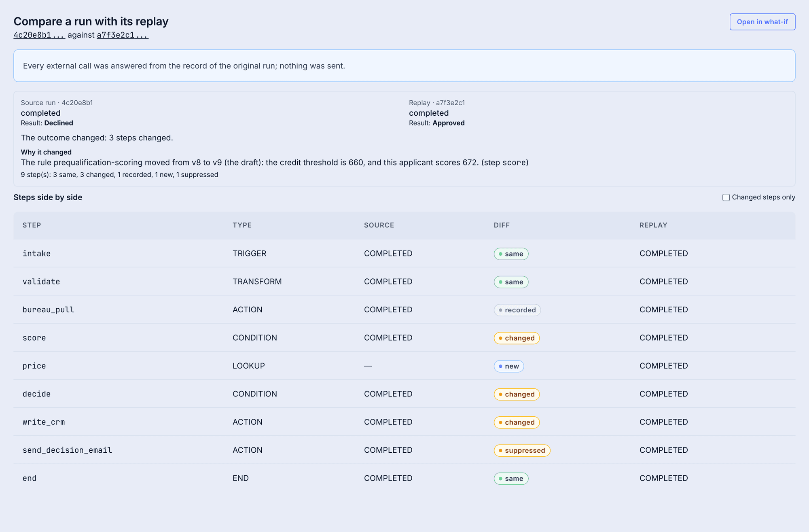Click the end step name

[x=30, y=478]
